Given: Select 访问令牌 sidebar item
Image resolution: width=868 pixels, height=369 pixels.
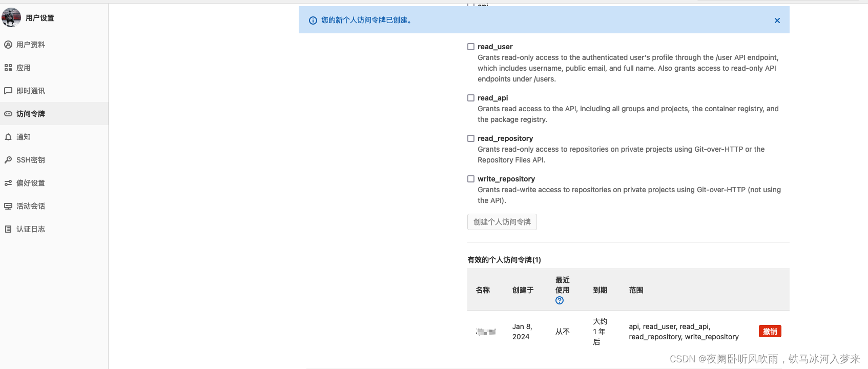Looking at the screenshot, I should [x=54, y=114].
